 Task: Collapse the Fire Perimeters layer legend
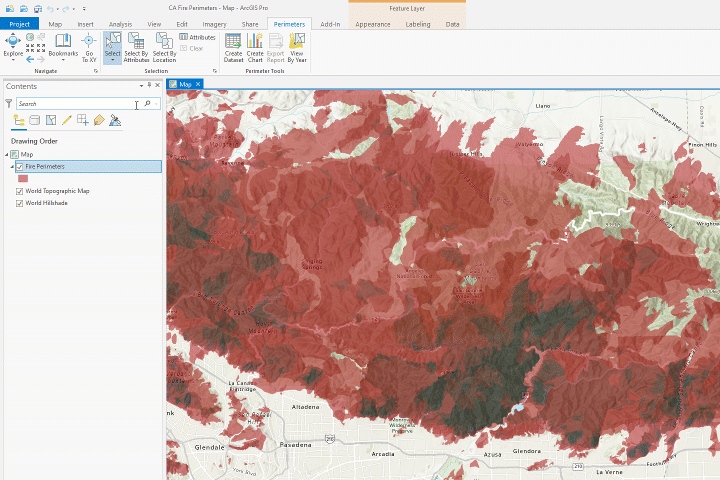[x=12, y=167]
